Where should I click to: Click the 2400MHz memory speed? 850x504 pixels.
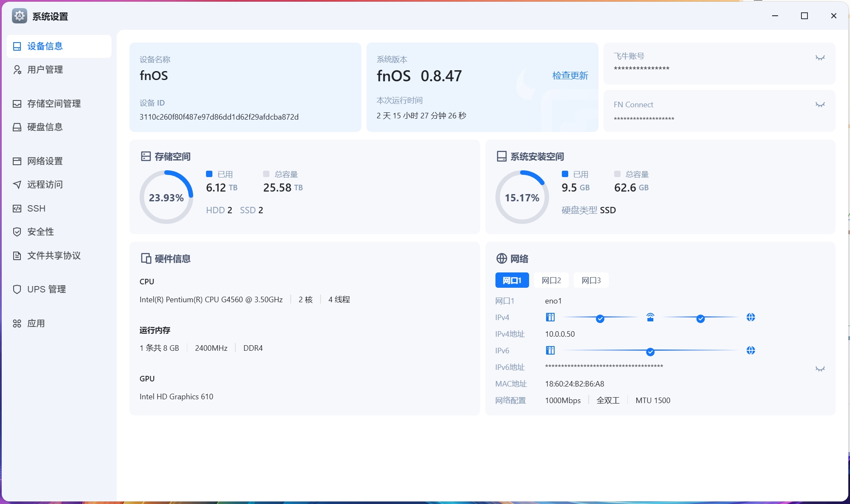click(211, 348)
